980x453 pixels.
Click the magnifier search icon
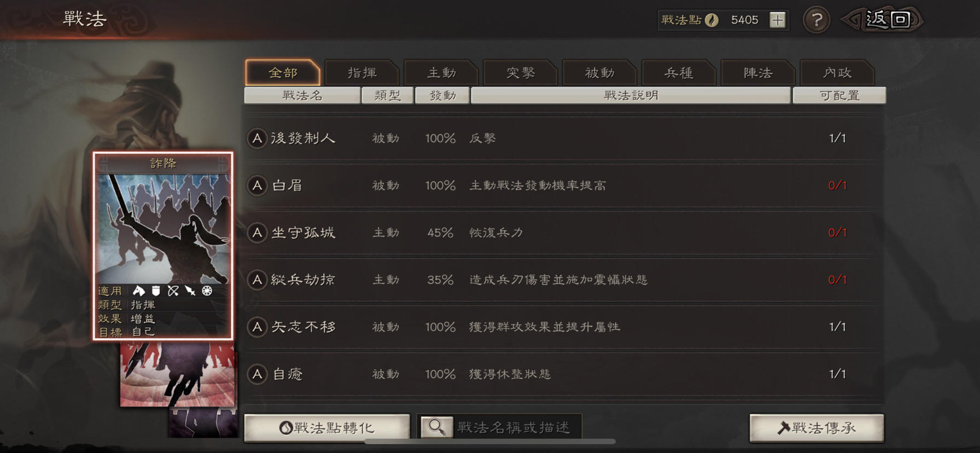436,427
